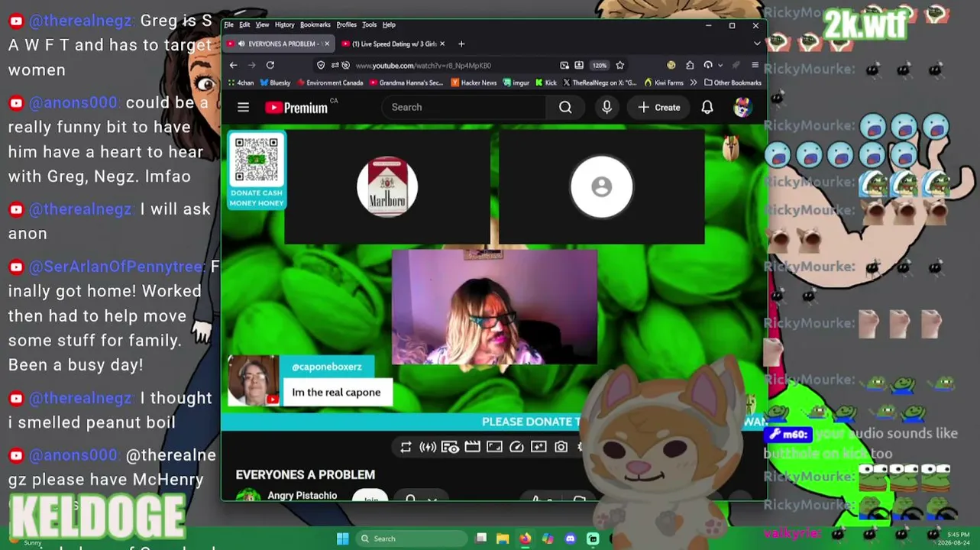
Task: Open the YouTube account avatar menu
Action: [742, 108]
